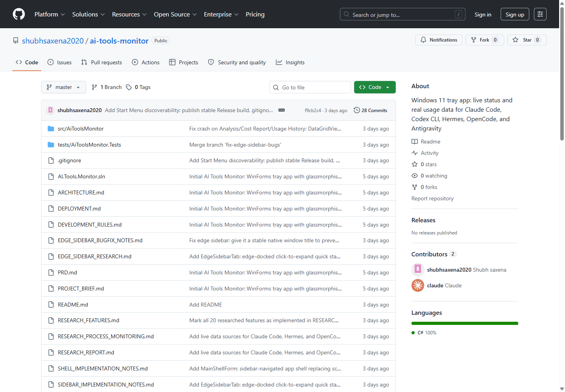This screenshot has width=565, height=392.
Task: Open AI.Tools.Monitor.sln file
Action: click(x=81, y=176)
